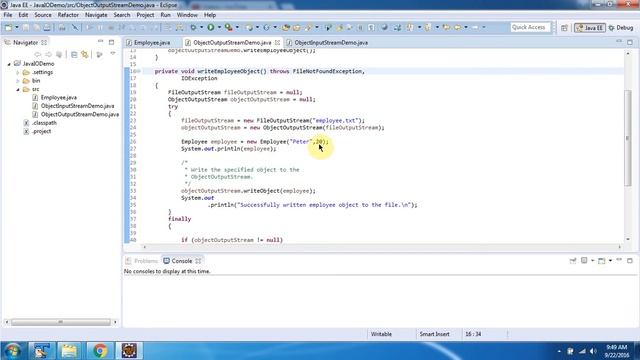Click the Windows Start button
This screenshot has width=640, height=360.
click(13, 351)
